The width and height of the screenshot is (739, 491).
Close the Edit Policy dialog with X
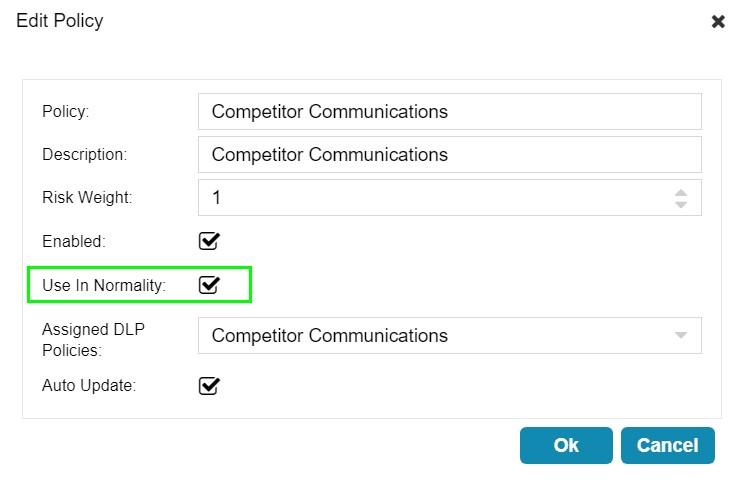(718, 22)
